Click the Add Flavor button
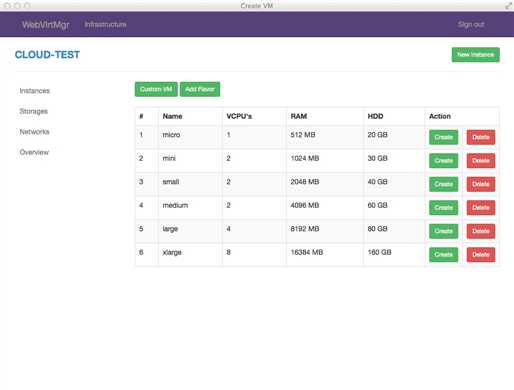The width and height of the screenshot is (514, 390). point(200,89)
